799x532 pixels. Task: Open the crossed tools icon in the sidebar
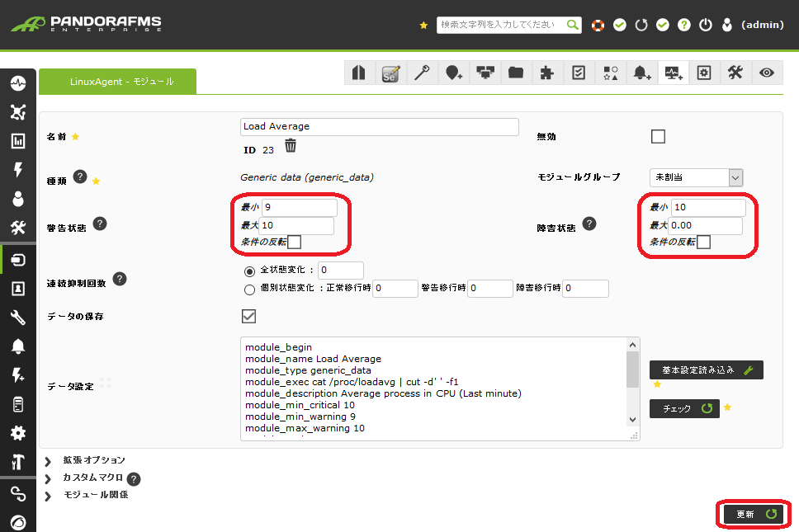point(18,228)
